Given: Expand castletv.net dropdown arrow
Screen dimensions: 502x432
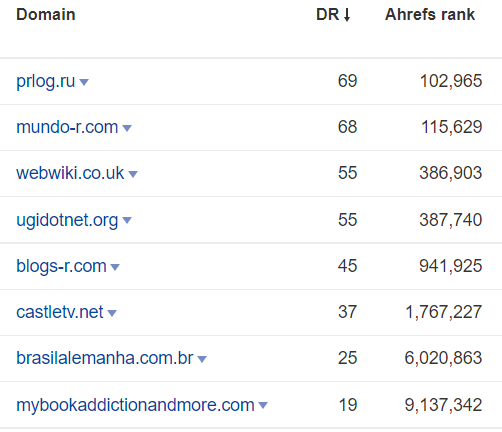Looking at the screenshot, I should tap(112, 313).
